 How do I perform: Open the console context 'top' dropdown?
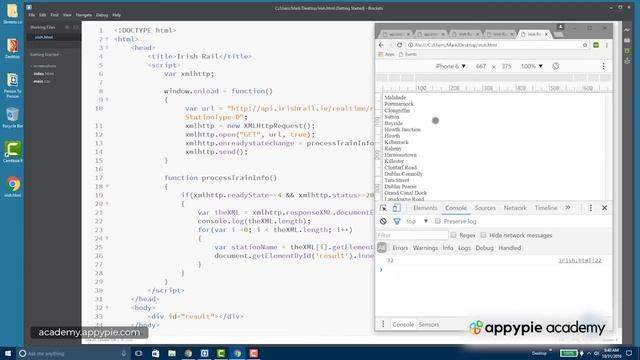(x=417, y=221)
